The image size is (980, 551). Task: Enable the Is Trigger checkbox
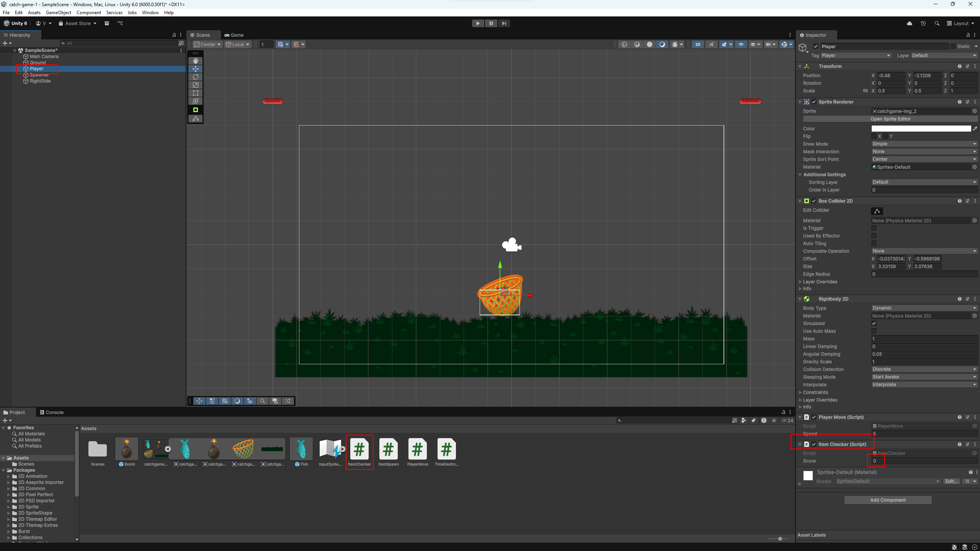coord(874,228)
